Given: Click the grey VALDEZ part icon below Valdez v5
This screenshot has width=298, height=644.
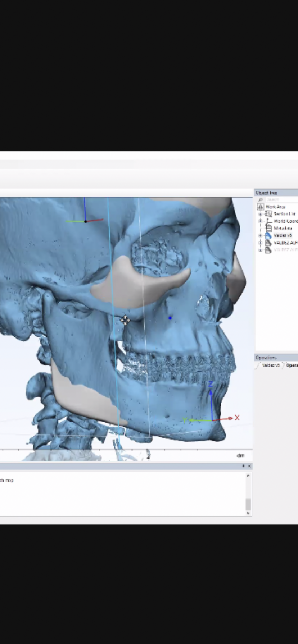Looking at the screenshot, I should tap(268, 243).
